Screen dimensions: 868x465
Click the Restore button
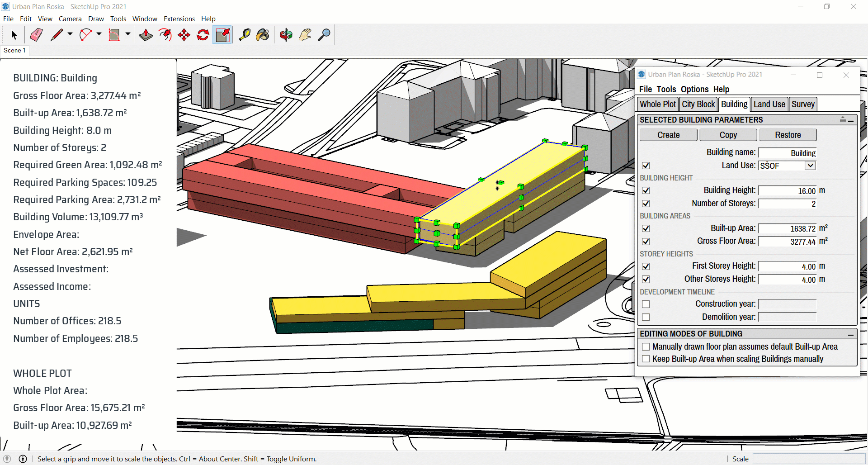tap(788, 135)
